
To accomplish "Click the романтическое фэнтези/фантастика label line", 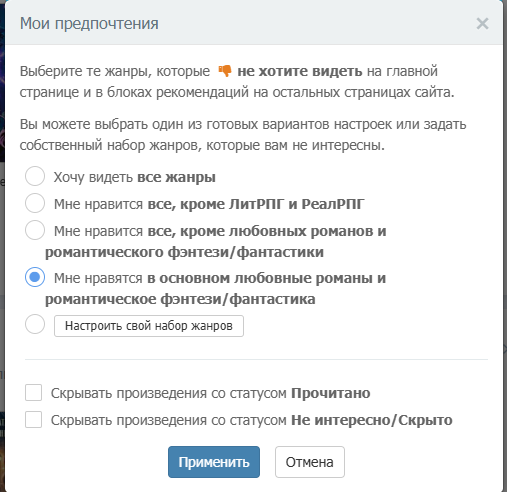I will pos(180,299).
